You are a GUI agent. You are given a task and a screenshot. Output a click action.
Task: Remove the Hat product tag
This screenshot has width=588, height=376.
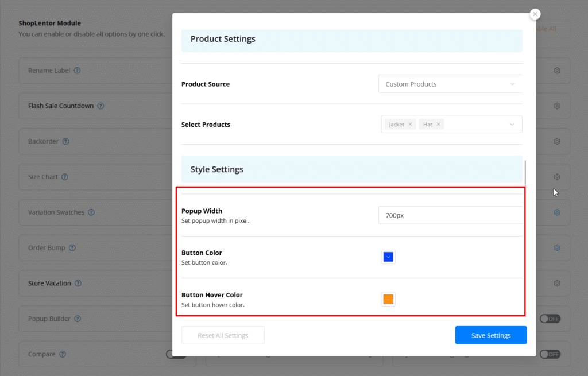point(438,124)
